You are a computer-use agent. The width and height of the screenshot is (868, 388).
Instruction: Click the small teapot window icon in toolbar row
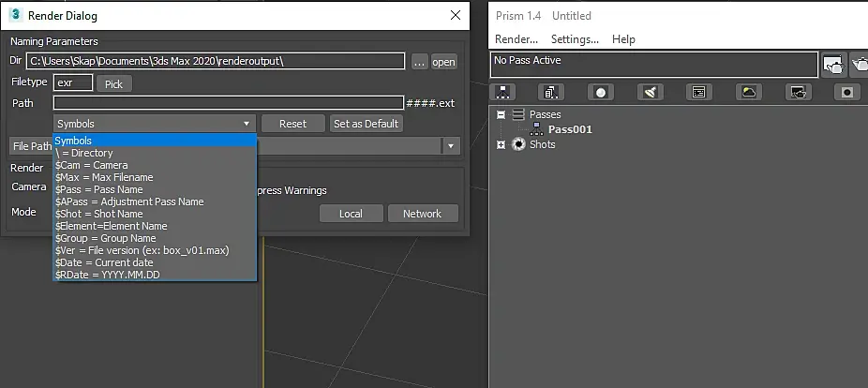[x=798, y=92]
